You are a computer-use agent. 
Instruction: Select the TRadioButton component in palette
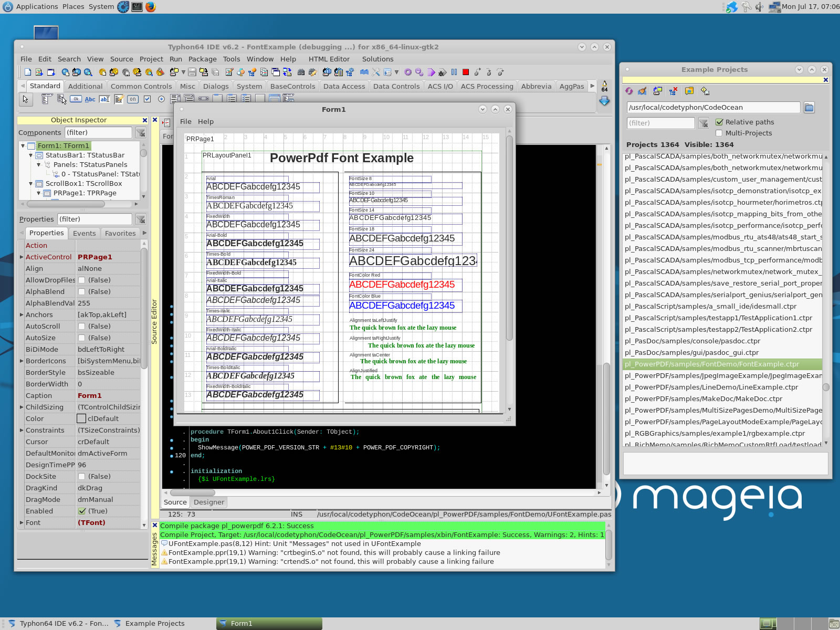[x=161, y=99]
